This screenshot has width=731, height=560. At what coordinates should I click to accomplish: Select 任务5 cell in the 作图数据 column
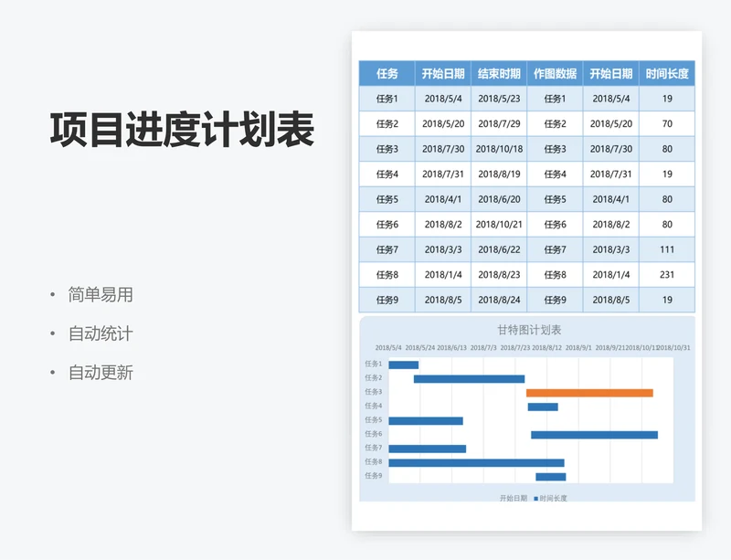click(555, 199)
